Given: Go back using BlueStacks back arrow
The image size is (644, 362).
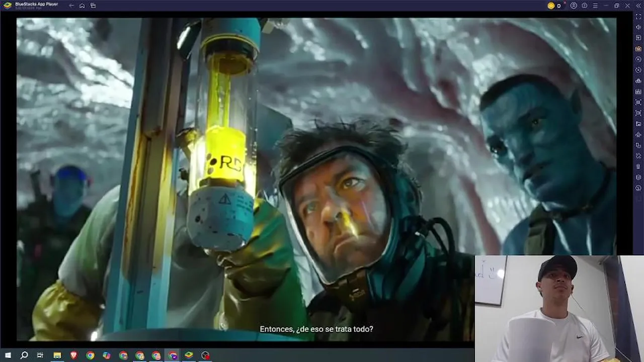Looking at the screenshot, I should point(71,6).
